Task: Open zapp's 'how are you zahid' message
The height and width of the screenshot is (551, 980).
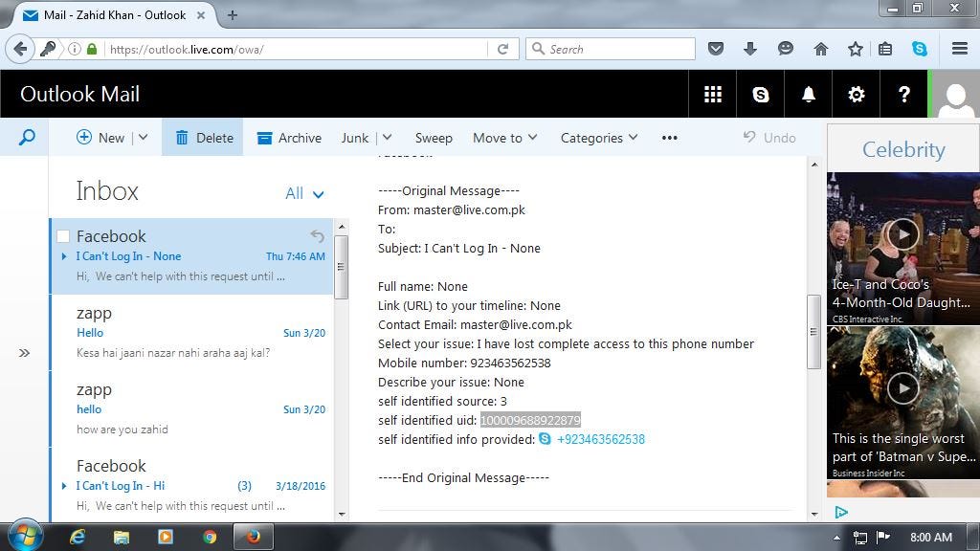Action: pos(191,409)
